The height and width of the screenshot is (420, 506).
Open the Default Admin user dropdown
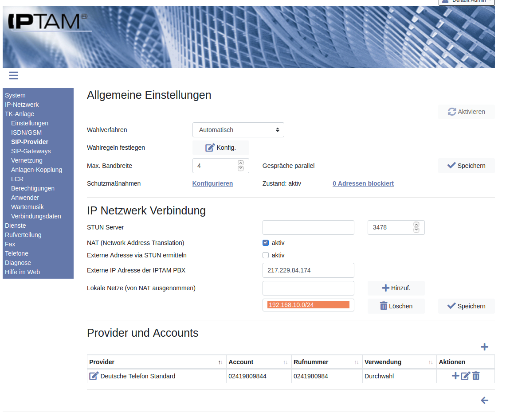click(x=466, y=2)
